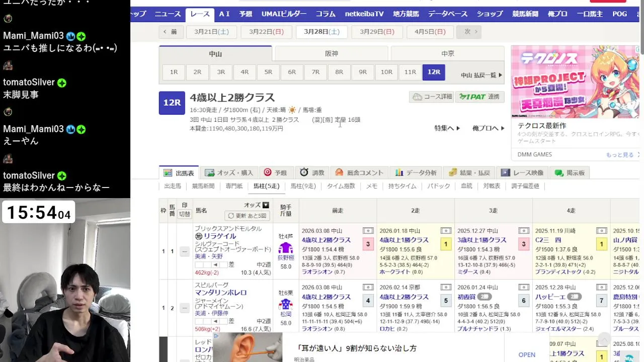Open the mark selector for リラゲイル

185,251
